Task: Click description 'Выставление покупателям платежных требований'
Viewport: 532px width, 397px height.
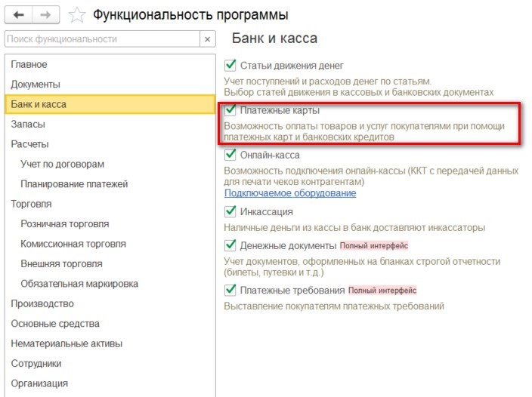Action: coord(334,306)
